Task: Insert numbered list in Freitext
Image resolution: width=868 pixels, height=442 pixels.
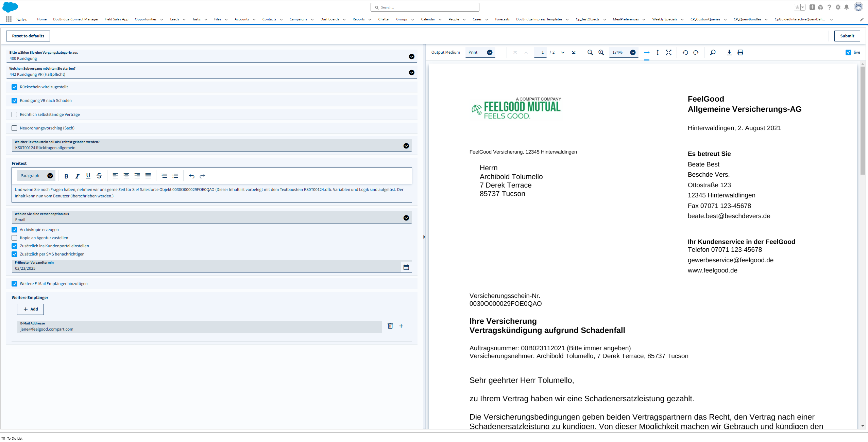Action: pos(164,176)
